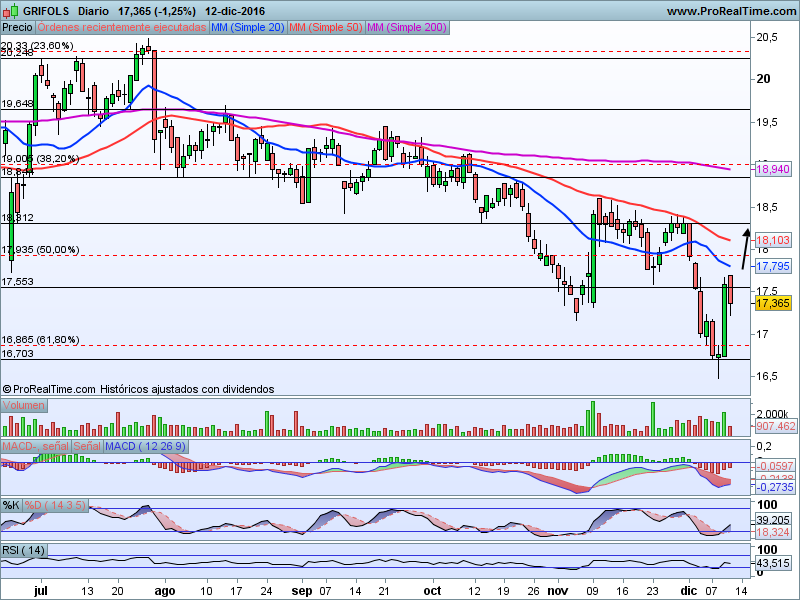Click the MM (Simple 20) label
The width and height of the screenshot is (800, 600).
pyautogui.click(x=247, y=28)
